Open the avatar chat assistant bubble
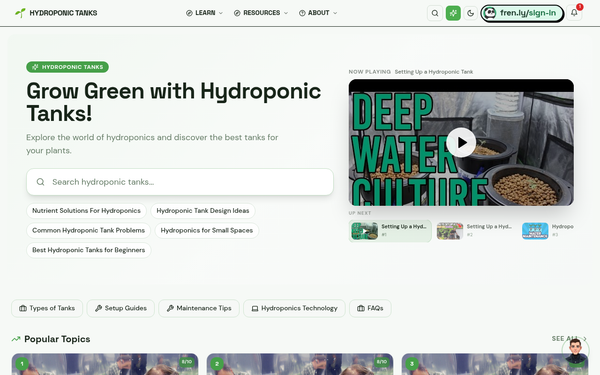Image resolution: width=600 pixels, height=375 pixels. pos(576,350)
